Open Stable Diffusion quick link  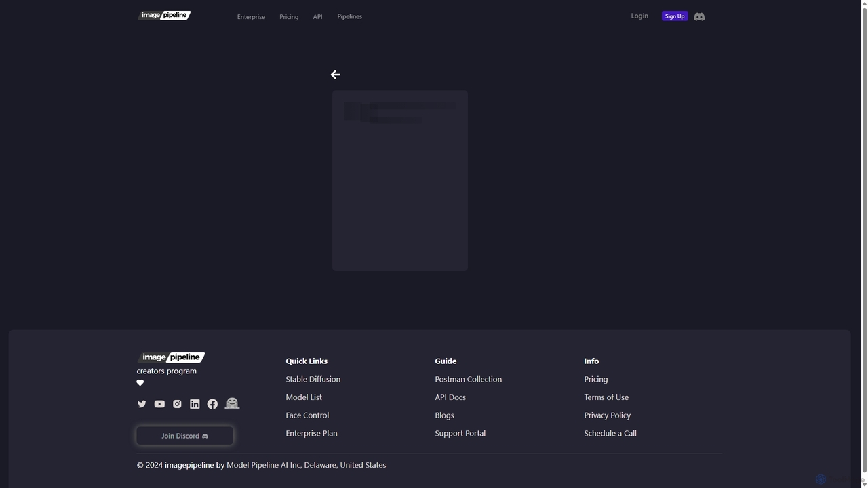tap(313, 379)
